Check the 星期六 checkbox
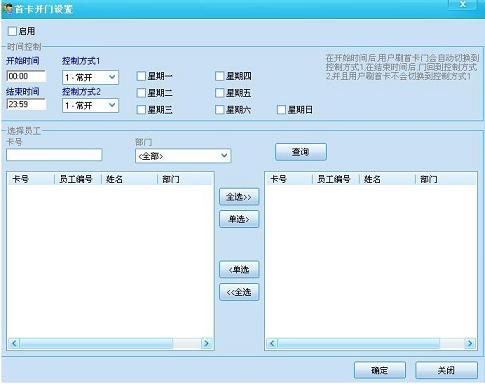Image resolution: width=485 pixels, height=384 pixels. pos(219,110)
